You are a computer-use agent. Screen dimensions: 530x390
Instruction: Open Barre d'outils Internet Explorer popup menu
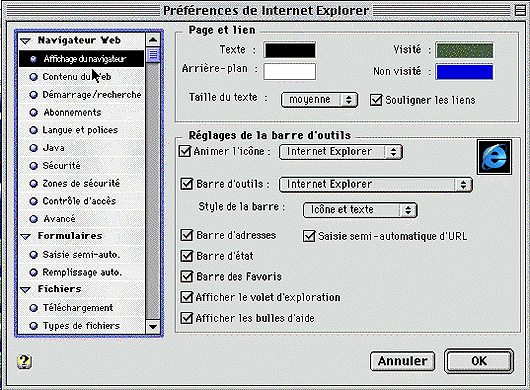376,185
